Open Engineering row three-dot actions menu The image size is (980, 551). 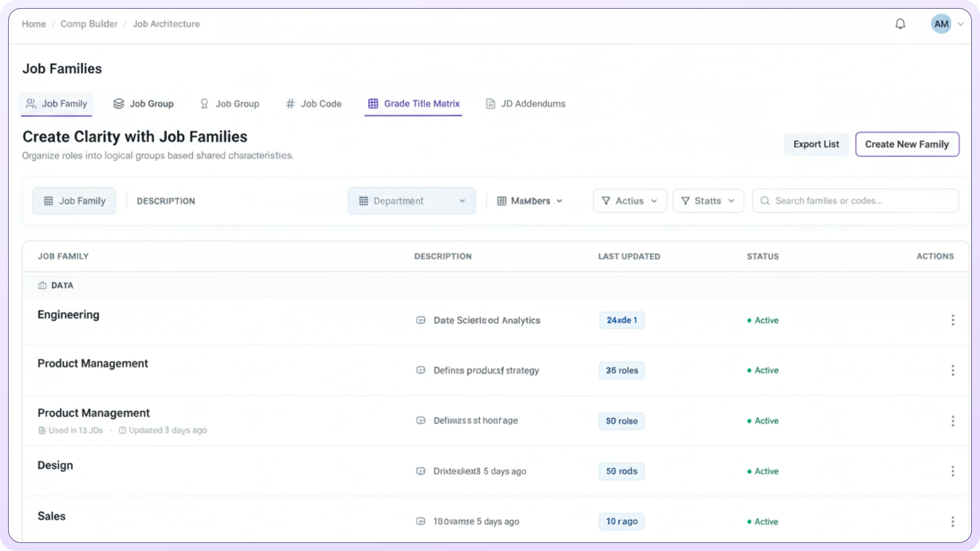953,320
